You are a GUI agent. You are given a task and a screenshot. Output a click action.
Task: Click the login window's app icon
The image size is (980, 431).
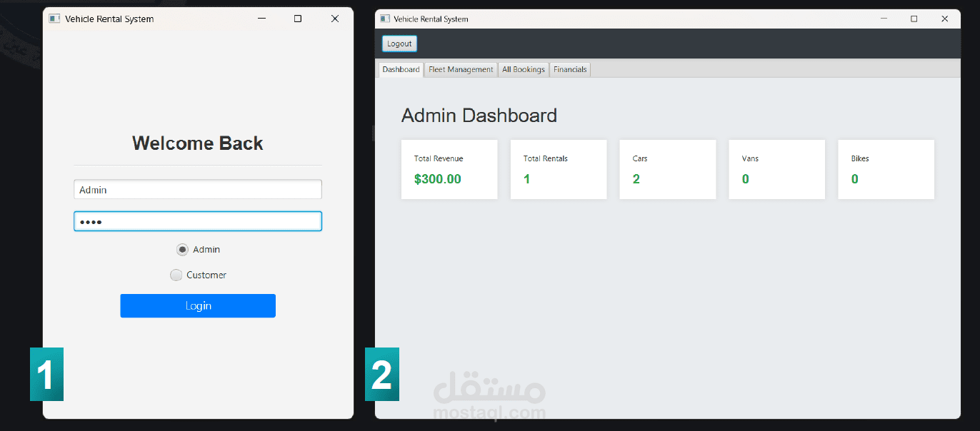(x=54, y=19)
